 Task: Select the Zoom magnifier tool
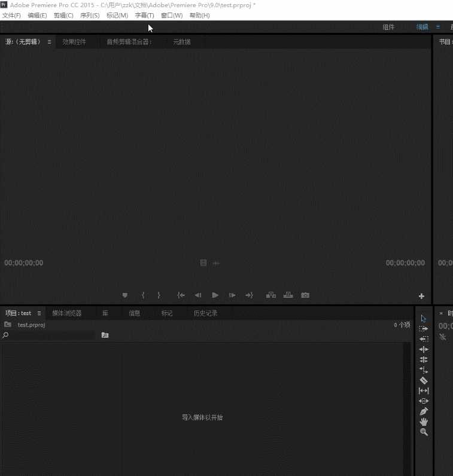(x=424, y=432)
